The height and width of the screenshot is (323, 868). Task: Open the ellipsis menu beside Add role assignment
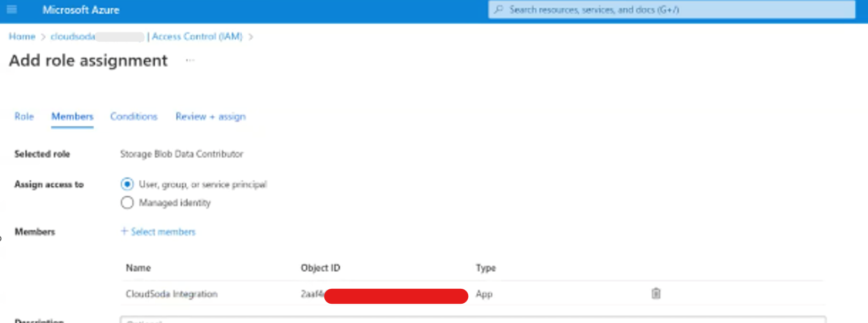190,60
